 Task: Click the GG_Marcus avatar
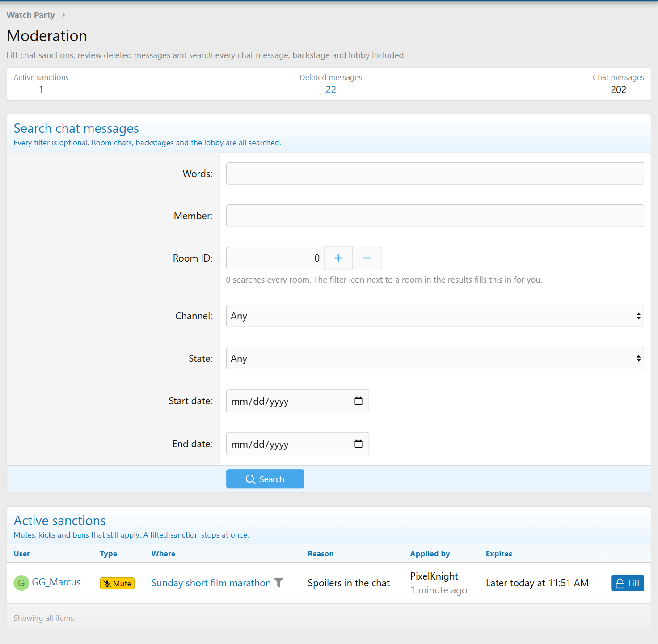pos(21,583)
